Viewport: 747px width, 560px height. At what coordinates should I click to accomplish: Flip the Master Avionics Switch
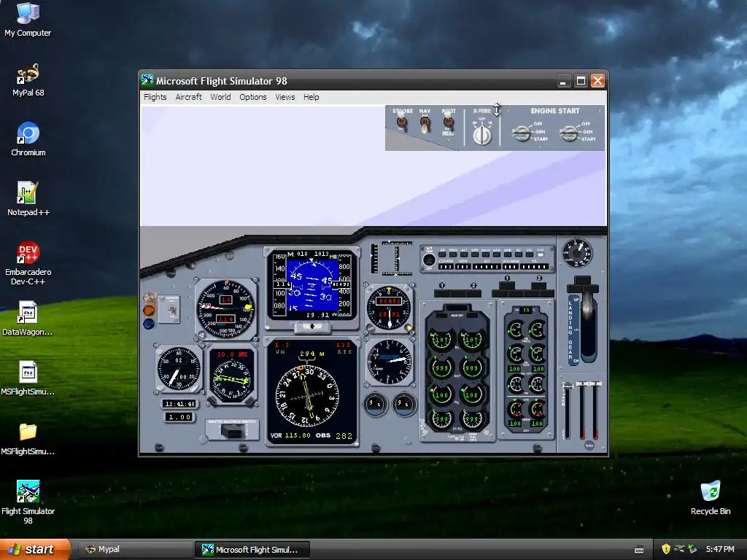point(233,432)
